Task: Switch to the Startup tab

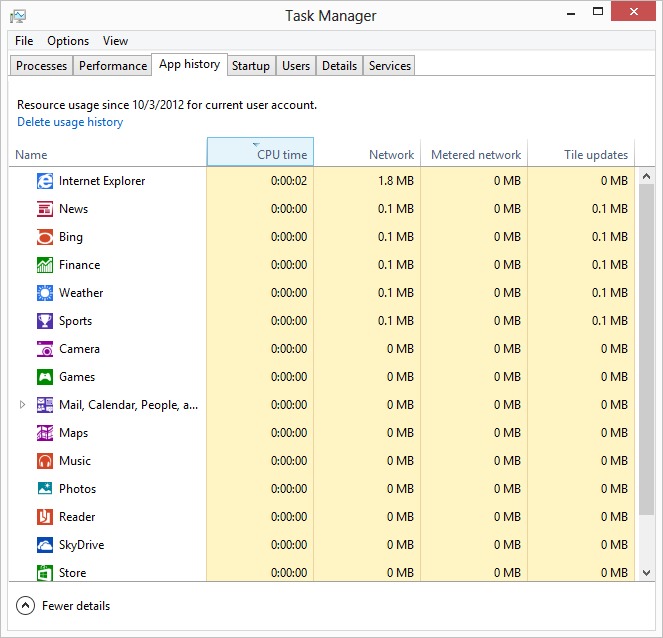Action: click(250, 66)
